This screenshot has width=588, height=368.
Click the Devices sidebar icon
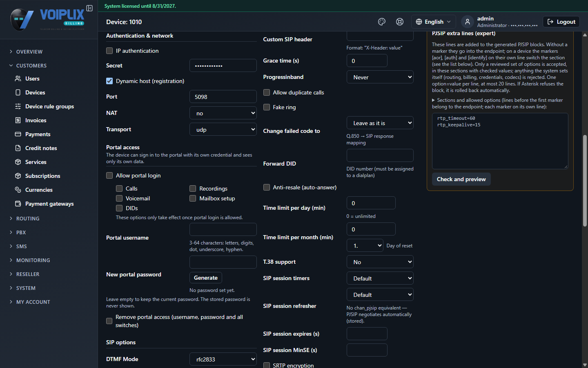pyautogui.click(x=18, y=92)
